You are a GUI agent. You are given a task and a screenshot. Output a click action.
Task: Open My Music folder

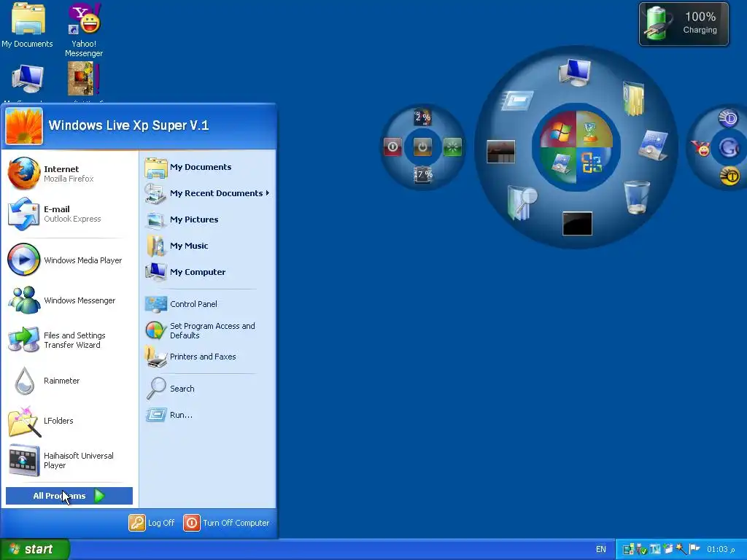(x=207, y=246)
